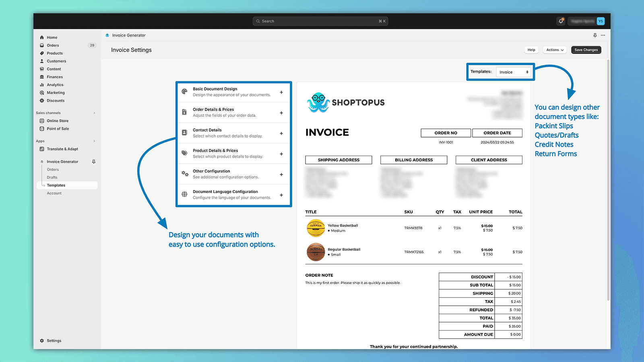Click the Regular Basketball product thumbnail
The height and width of the screenshot is (362, 644).
pos(316,252)
